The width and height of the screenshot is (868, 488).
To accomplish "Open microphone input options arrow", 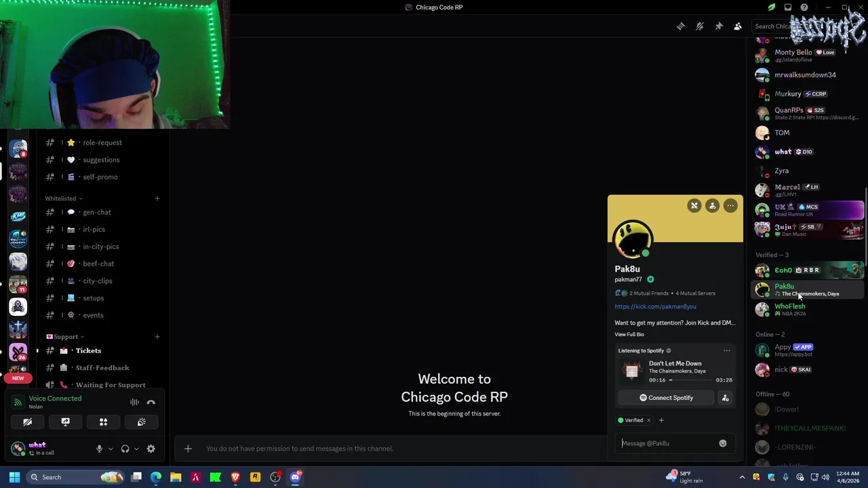I will click(111, 449).
